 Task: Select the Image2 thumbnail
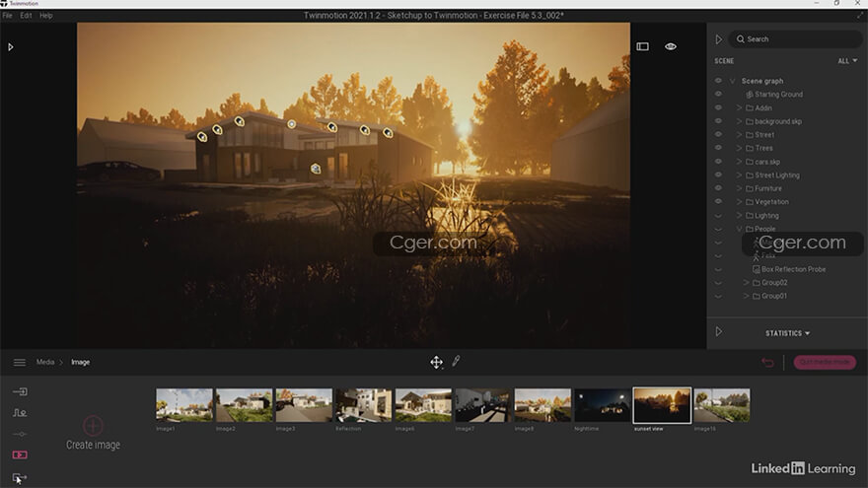244,405
